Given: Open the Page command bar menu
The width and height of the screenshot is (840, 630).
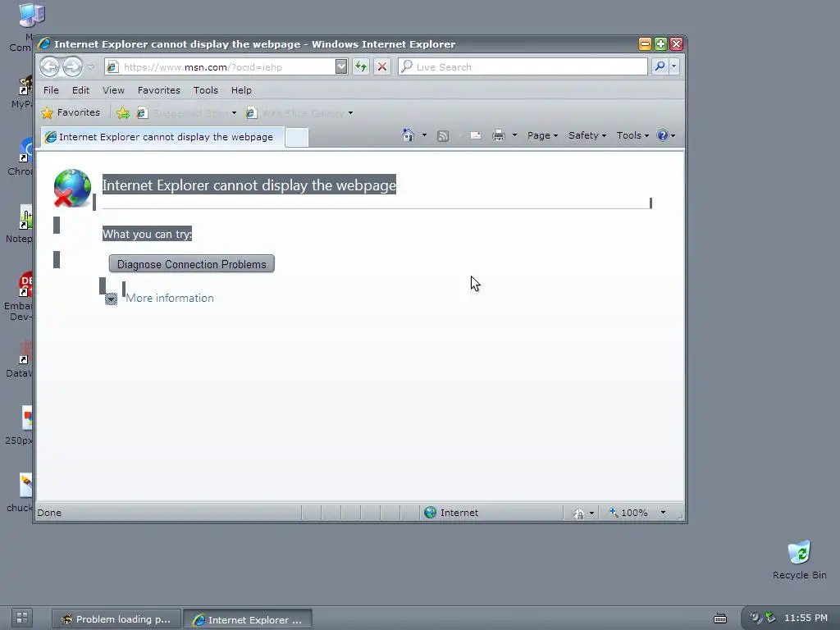Looking at the screenshot, I should (x=542, y=135).
